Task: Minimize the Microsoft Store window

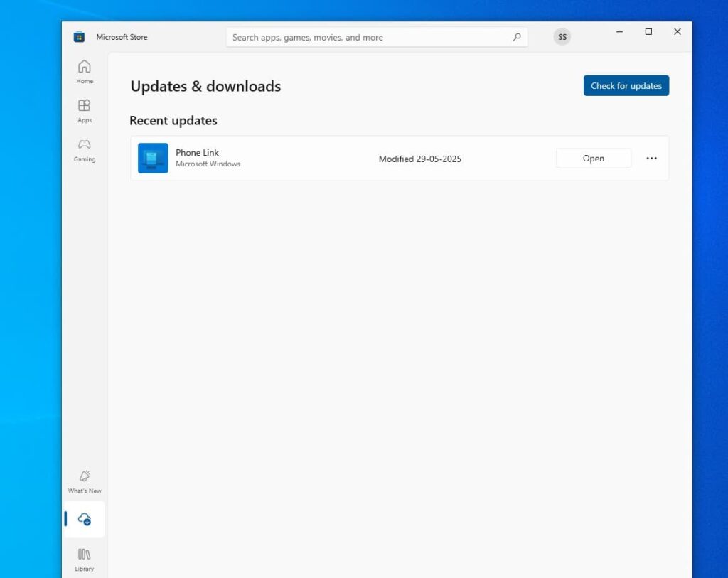Action: (619, 31)
